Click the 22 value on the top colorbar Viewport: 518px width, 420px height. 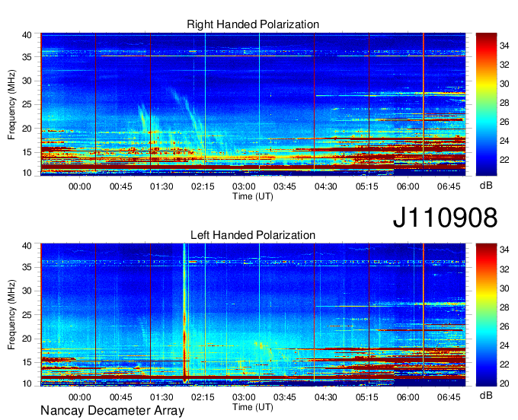(504, 160)
